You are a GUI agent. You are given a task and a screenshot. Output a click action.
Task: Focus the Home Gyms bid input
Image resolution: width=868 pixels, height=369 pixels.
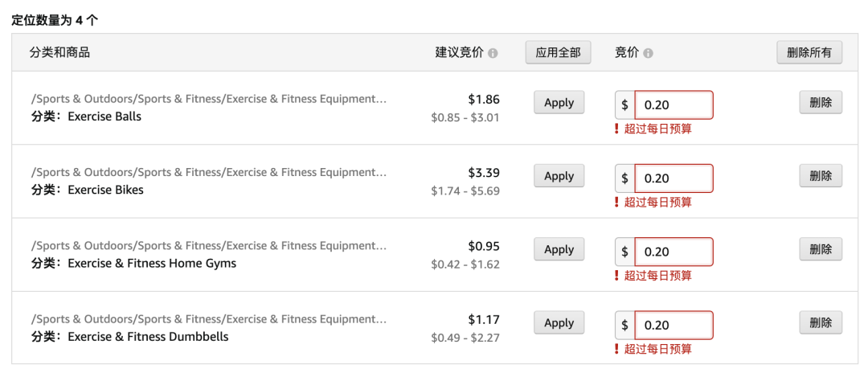[x=674, y=252]
